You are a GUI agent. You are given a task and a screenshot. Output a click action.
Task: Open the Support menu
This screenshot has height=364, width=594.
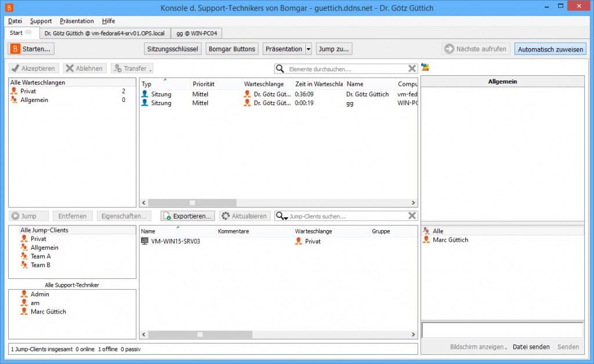41,21
